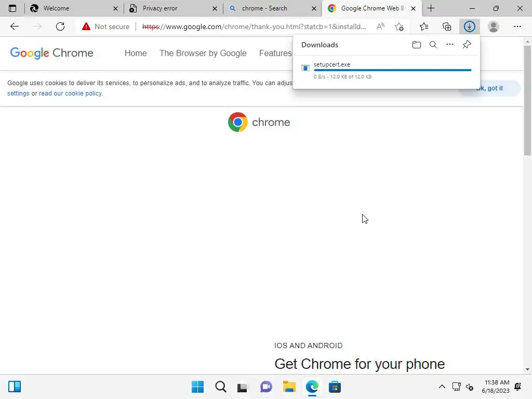
Task: Click the Google Chrome logo
Action: tap(51, 53)
